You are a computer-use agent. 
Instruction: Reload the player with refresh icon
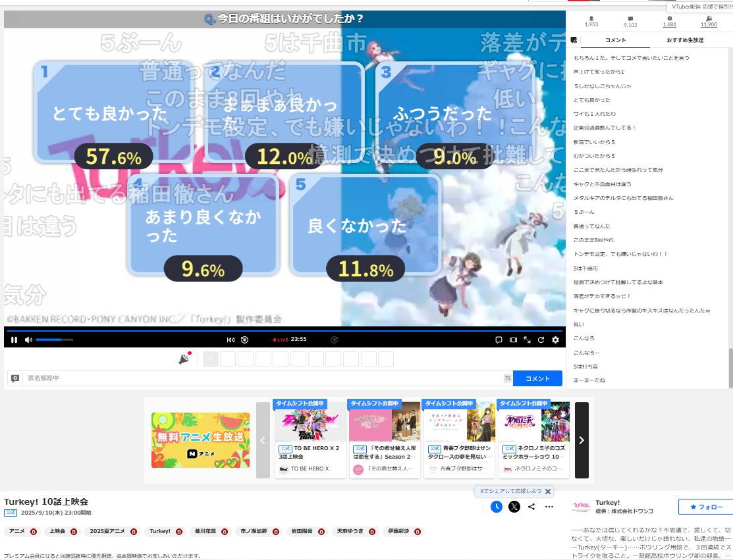[541, 340]
